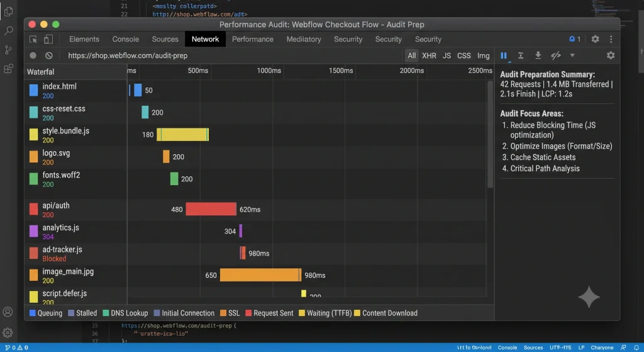The width and height of the screenshot is (644, 352).
Task: Select the analytics.js request row
Action: (x=75, y=232)
